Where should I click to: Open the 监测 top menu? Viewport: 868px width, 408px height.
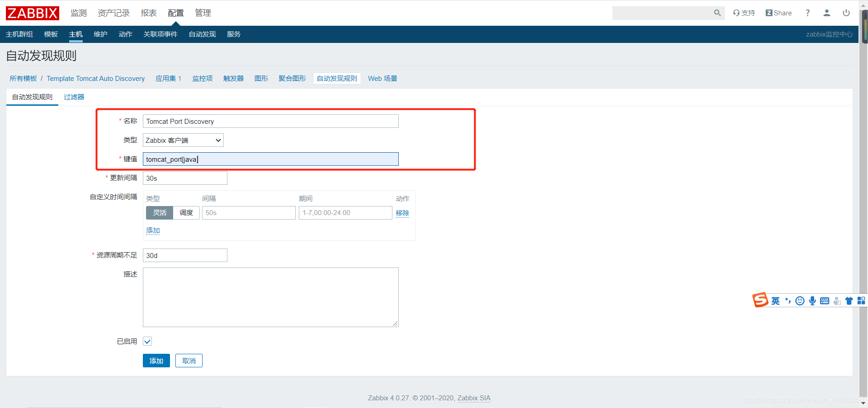79,13
